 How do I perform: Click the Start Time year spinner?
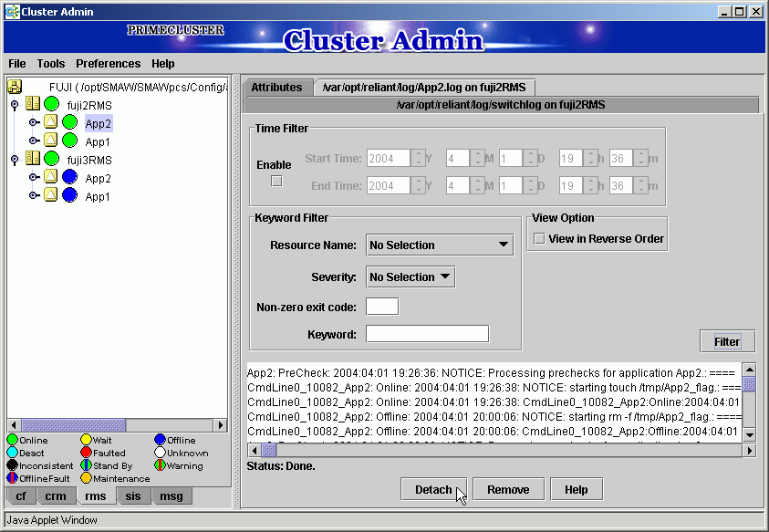pyautogui.click(x=418, y=158)
